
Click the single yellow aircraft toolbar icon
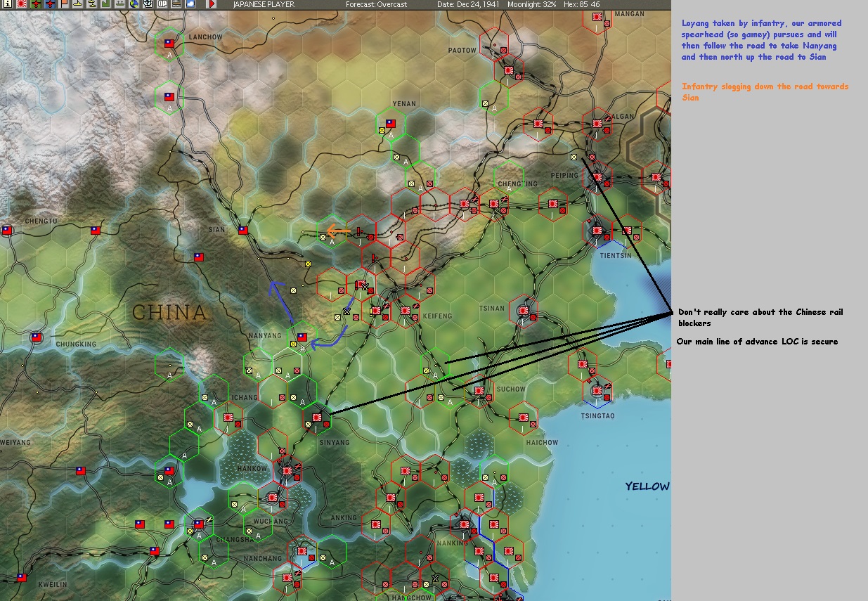(78, 4)
